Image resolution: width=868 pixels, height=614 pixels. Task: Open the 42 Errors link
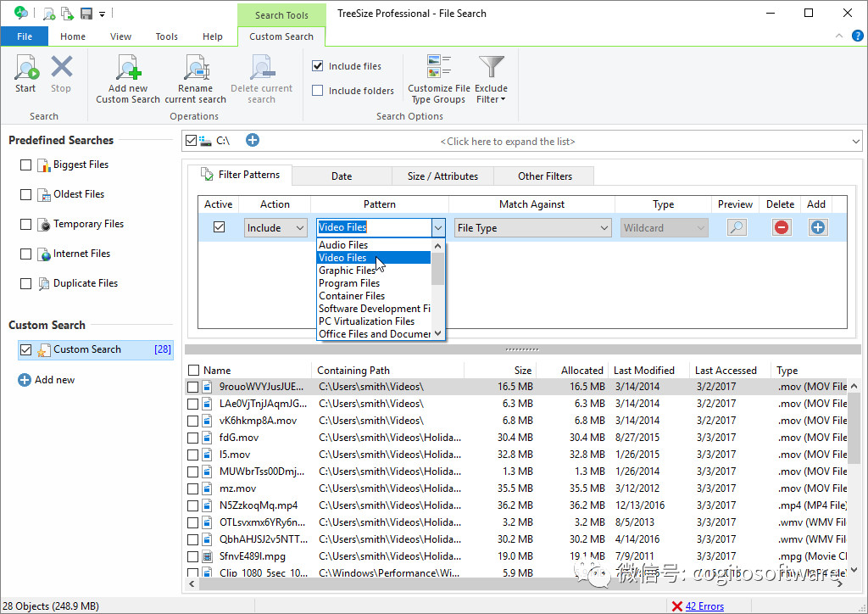click(704, 606)
